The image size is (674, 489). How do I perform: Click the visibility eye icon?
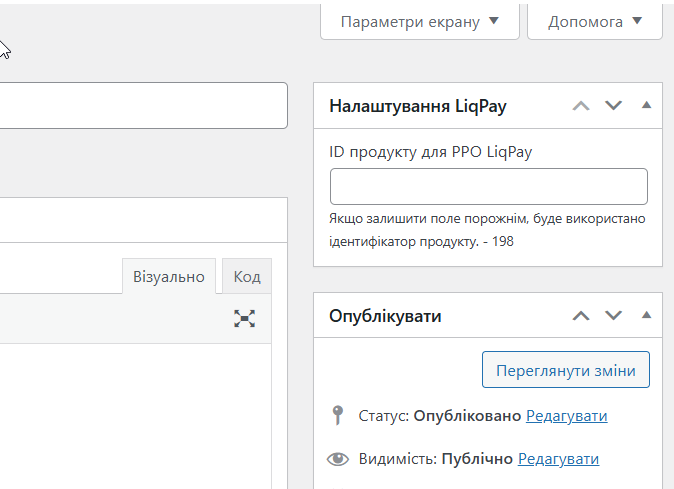point(338,459)
